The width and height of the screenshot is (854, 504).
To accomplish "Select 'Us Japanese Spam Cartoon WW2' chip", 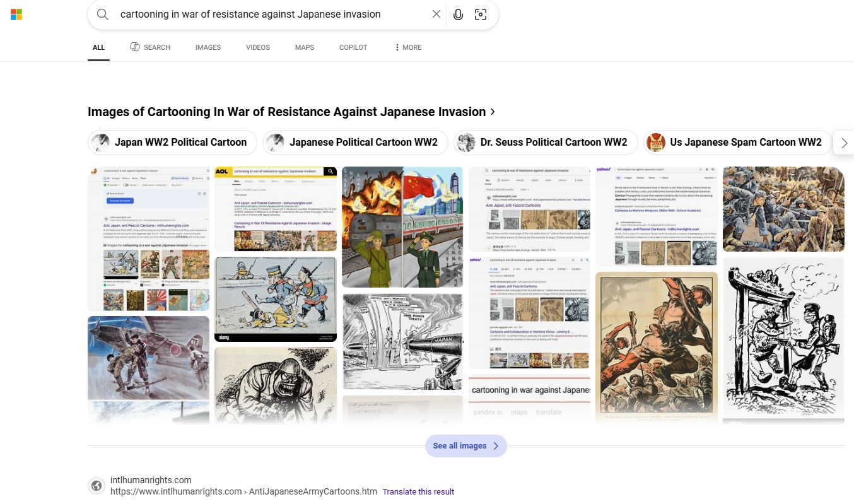I will 737,143.
